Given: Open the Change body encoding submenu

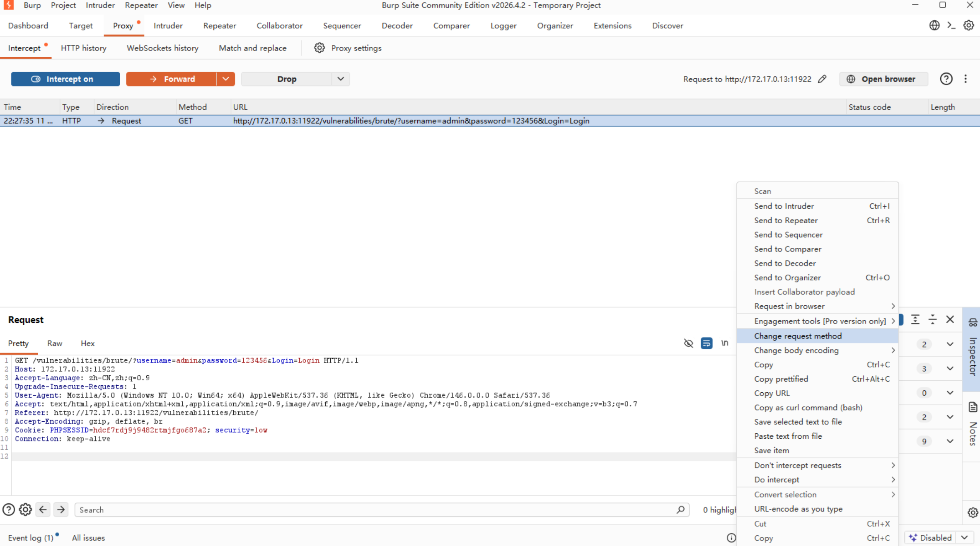Looking at the screenshot, I should click(818, 350).
